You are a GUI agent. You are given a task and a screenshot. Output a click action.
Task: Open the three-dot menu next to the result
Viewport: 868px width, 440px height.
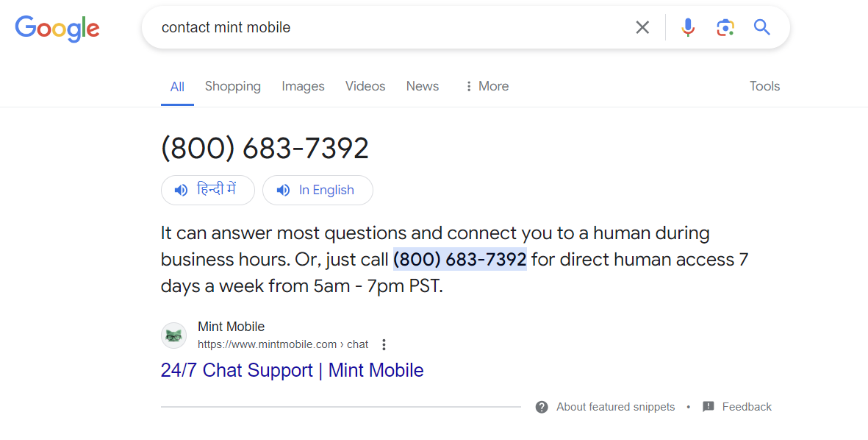click(x=384, y=344)
